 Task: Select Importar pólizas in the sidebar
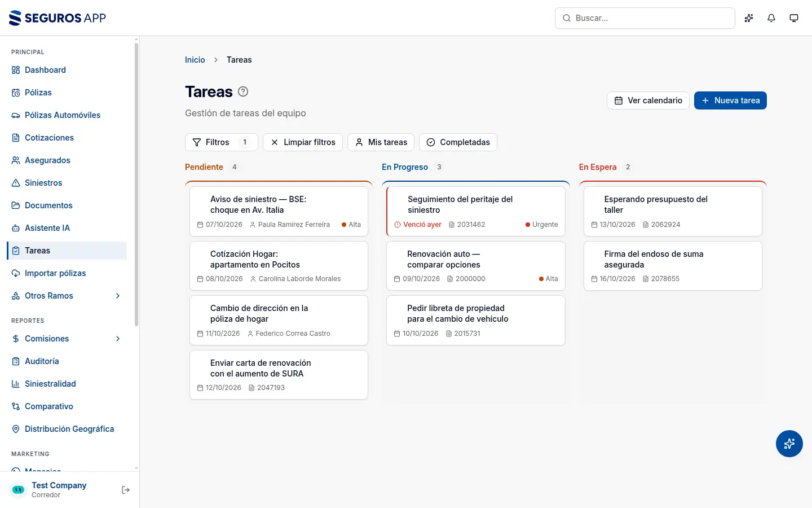pos(67,273)
